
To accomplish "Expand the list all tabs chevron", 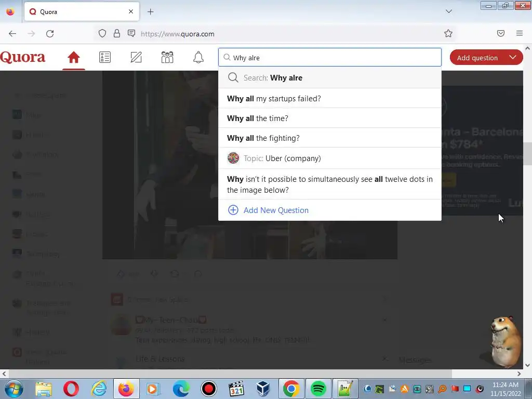I will coord(448,11).
